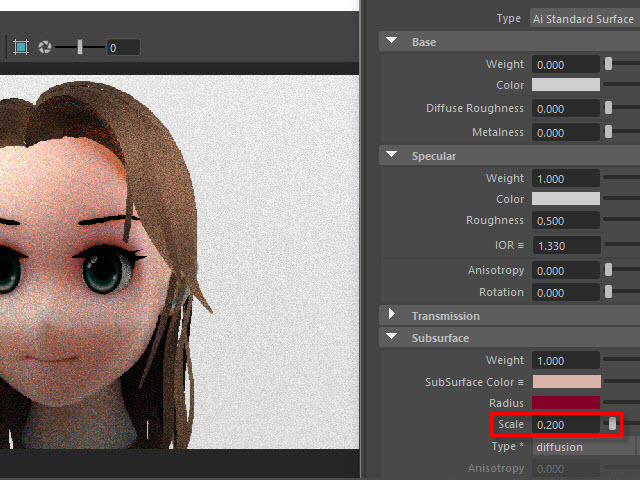The width and height of the screenshot is (640, 480).
Task: Click the Base Color swatch
Action: tap(567, 86)
